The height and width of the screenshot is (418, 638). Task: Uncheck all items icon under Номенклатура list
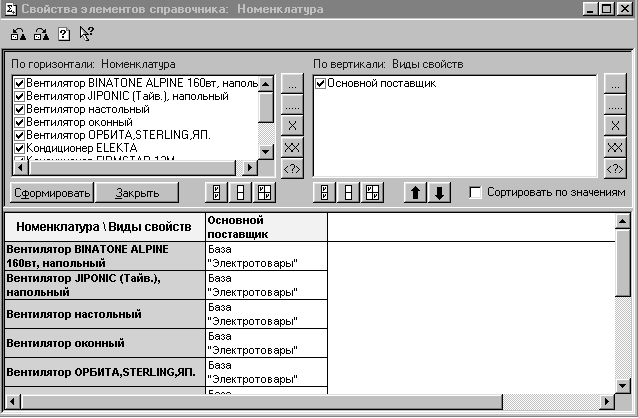[240, 193]
